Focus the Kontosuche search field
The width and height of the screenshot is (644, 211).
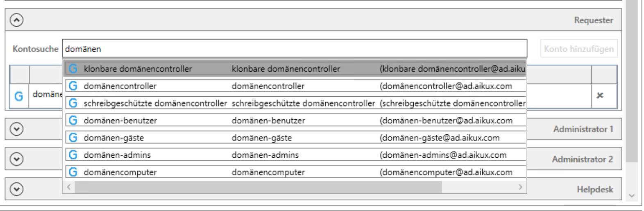tap(295, 49)
